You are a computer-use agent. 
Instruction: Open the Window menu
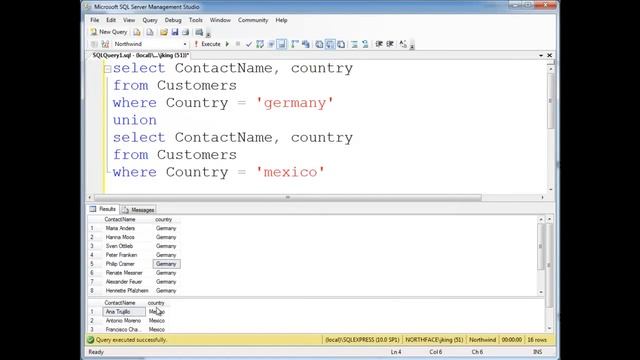pos(220,20)
